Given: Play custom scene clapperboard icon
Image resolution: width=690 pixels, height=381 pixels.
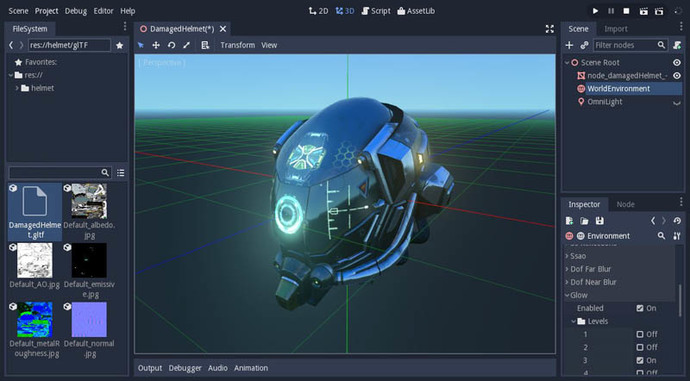Looking at the screenshot, I should point(659,11).
